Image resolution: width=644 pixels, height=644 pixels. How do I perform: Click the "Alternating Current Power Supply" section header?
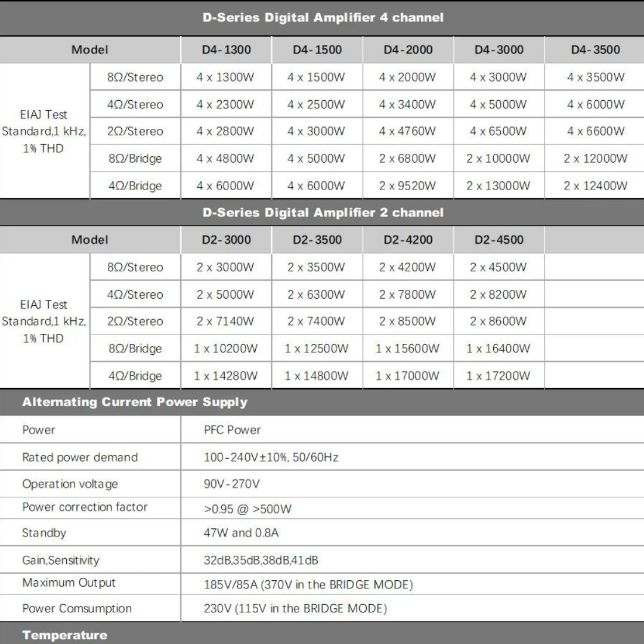coord(135,402)
